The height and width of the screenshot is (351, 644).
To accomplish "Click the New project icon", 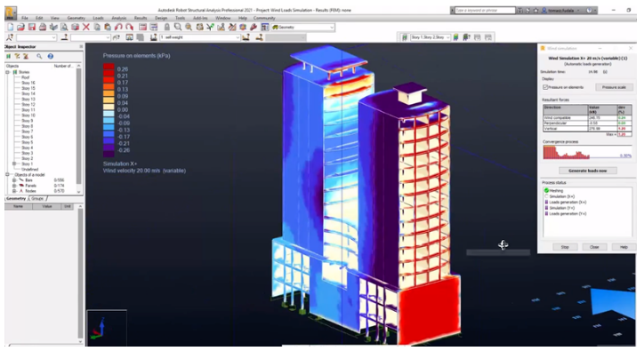I will click(x=10, y=27).
